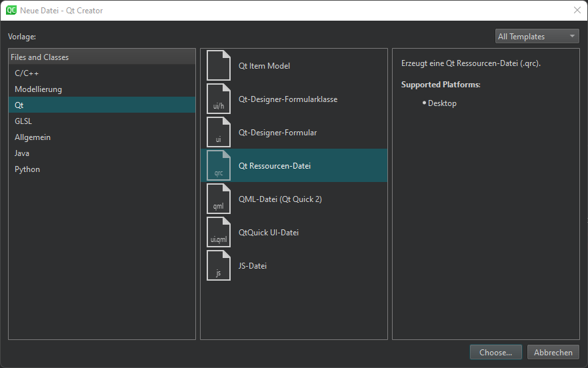Select the C/C++ category
588x368 pixels.
[x=102, y=73]
